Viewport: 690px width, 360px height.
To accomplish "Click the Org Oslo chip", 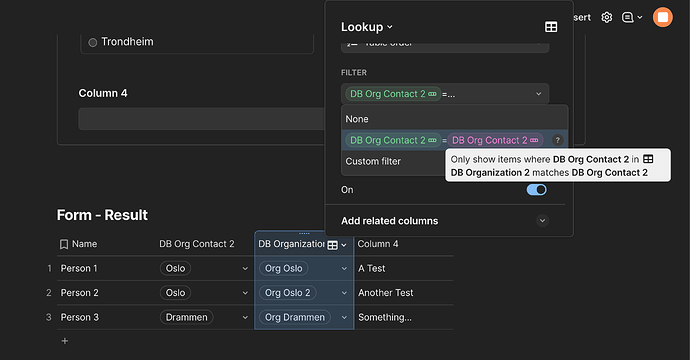I will tap(283, 268).
